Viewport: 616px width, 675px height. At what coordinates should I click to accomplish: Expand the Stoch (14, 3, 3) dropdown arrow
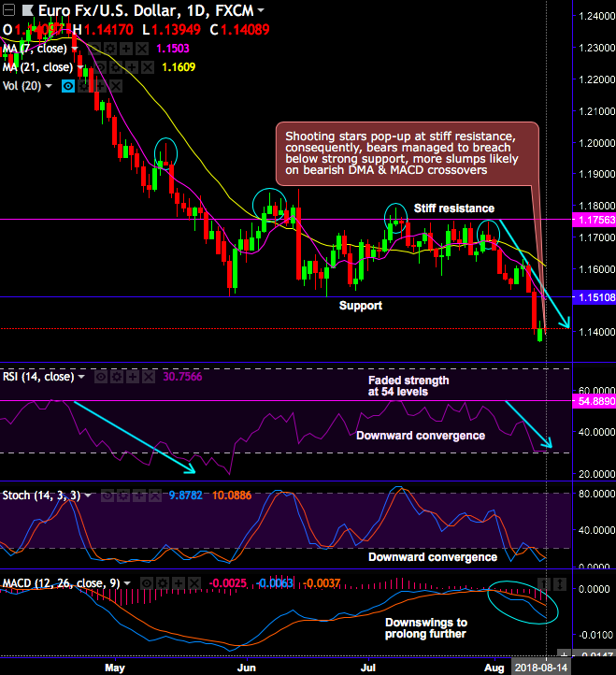88,495
